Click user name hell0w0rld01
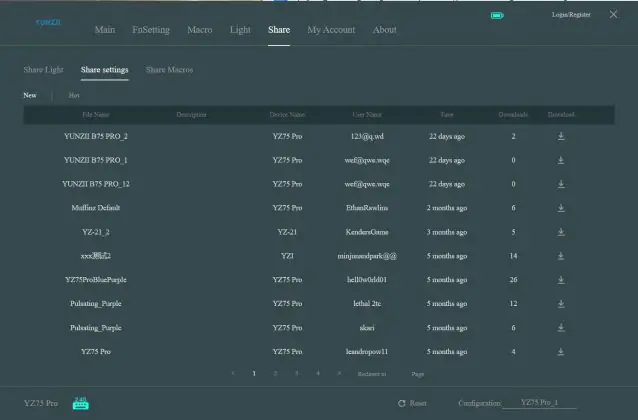This screenshot has width=638, height=420. click(x=367, y=280)
